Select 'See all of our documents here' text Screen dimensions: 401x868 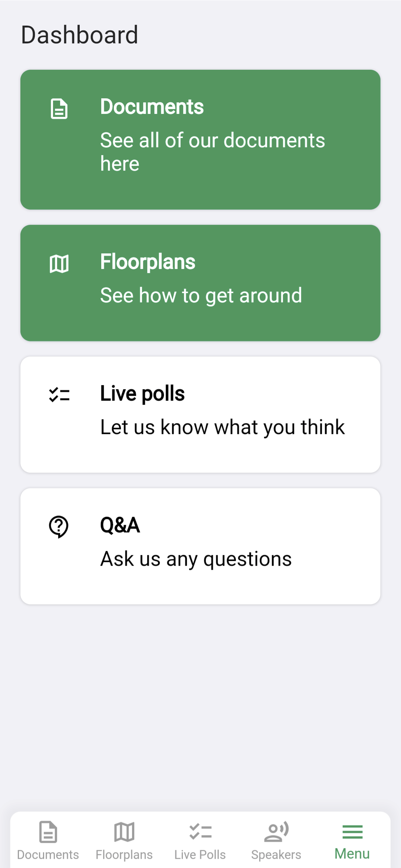(213, 152)
